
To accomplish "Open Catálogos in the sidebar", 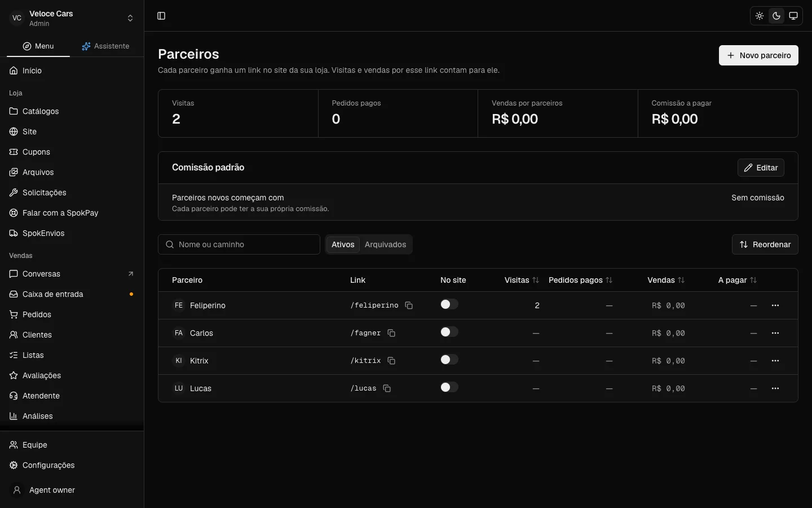I will tap(72, 111).
